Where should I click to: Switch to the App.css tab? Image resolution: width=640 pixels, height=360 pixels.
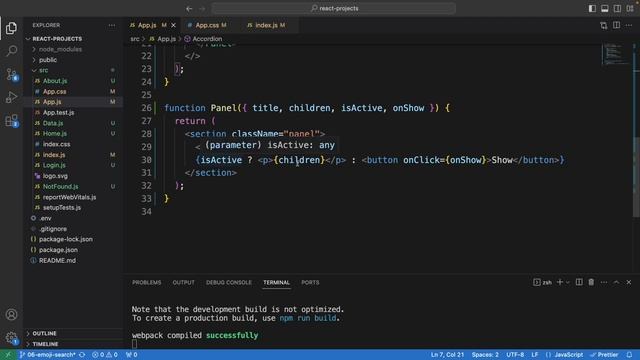[207, 25]
